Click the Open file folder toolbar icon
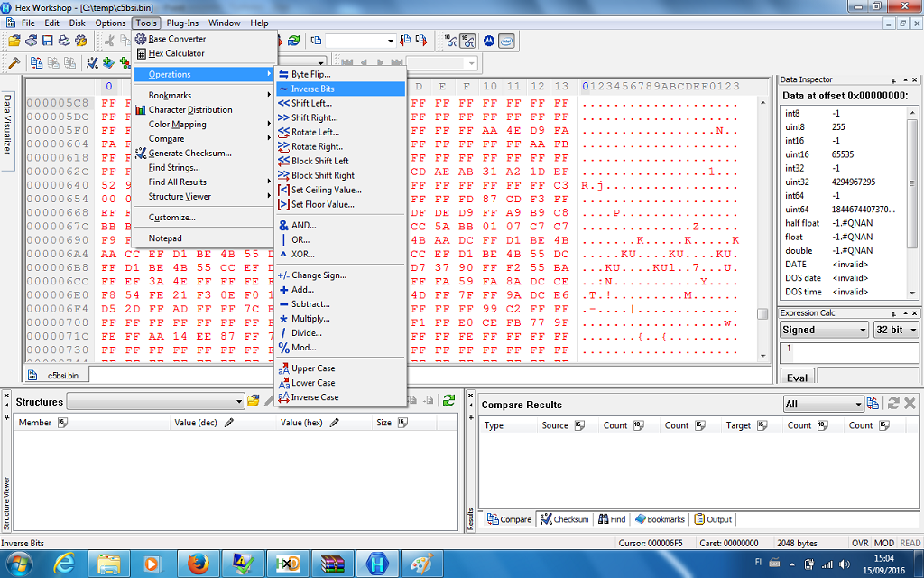The height and width of the screenshot is (578, 924). pyautogui.click(x=14, y=41)
